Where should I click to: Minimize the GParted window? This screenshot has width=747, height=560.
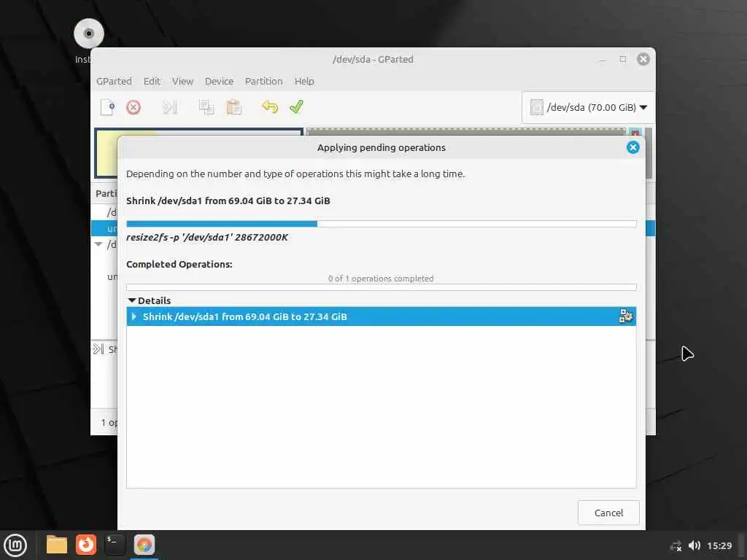(x=603, y=60)
